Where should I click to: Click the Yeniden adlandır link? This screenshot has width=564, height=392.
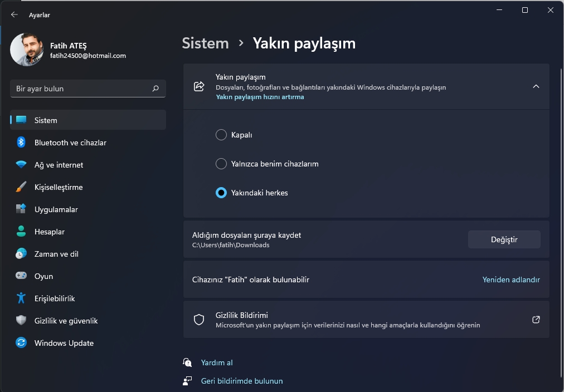click(x=511, y=280)
